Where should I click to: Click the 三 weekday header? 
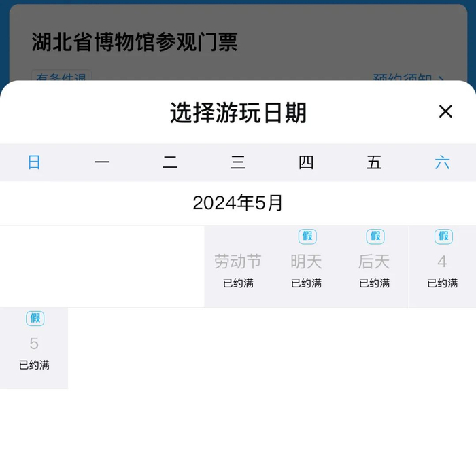point(238,162)
